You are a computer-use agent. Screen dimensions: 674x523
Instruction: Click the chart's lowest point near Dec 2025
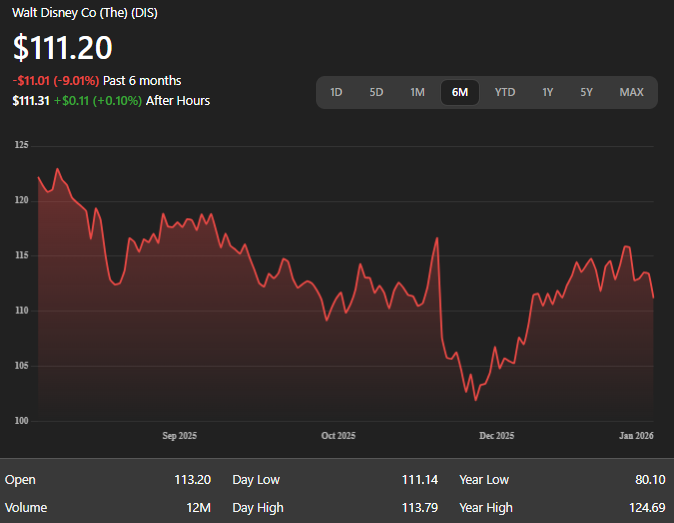[475, 400]
